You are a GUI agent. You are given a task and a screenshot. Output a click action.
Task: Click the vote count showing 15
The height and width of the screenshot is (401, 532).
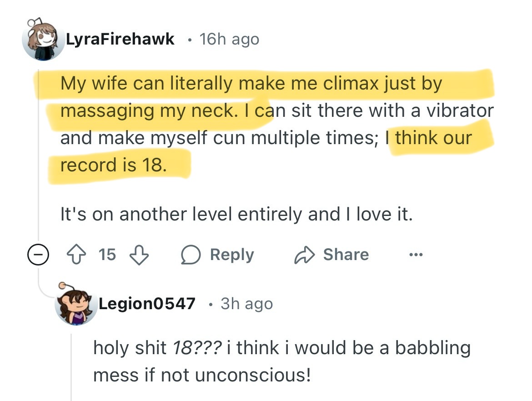click(107, 255)
